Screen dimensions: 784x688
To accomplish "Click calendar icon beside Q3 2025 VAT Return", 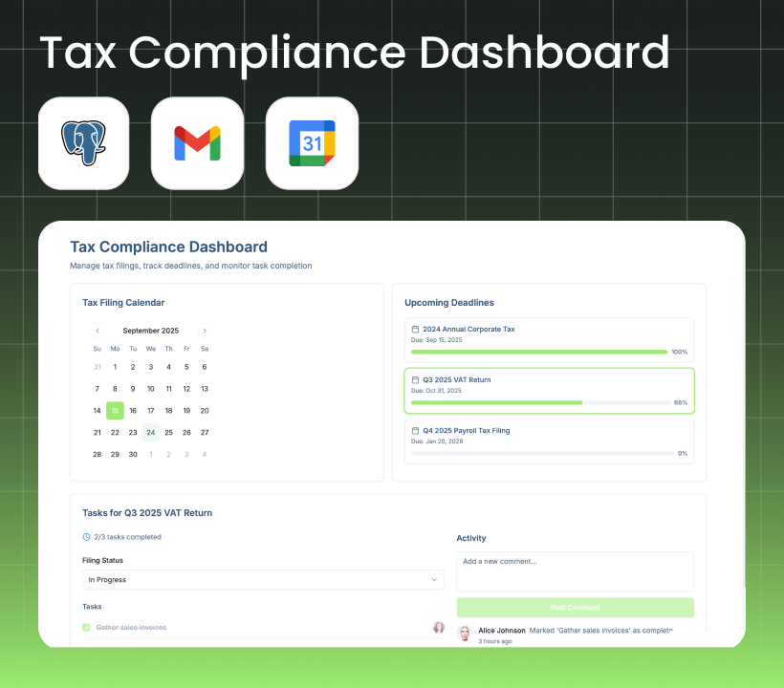I will click(x=415, y=379).
